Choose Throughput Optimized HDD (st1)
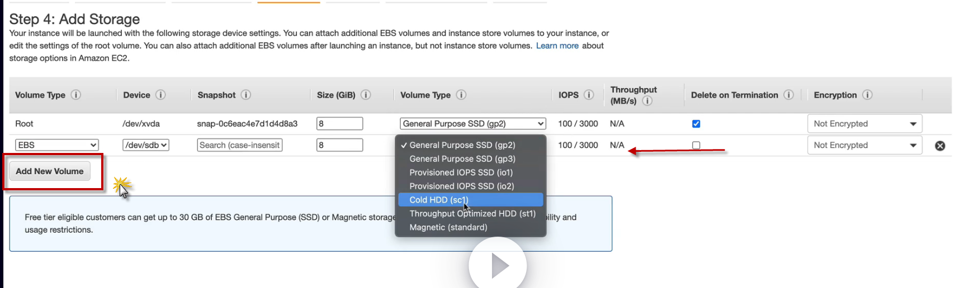 472,214
